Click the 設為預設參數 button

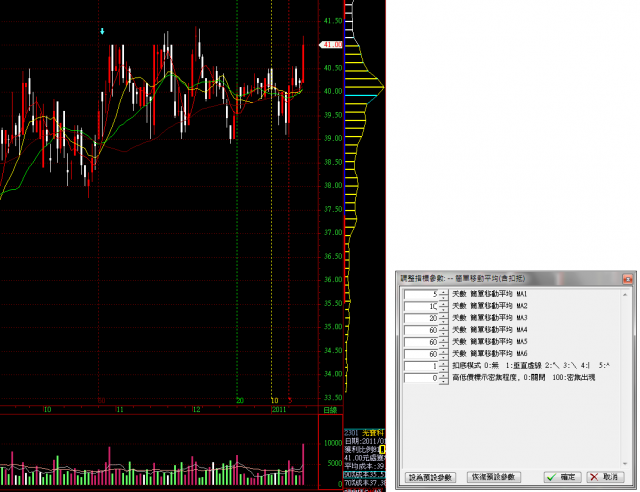click(x=431, y=477)
